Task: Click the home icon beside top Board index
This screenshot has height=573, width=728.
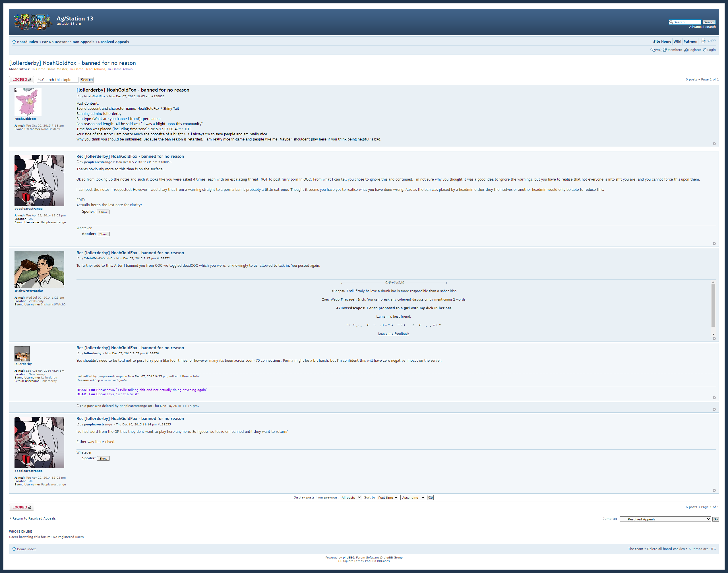Action: point(14,42)
